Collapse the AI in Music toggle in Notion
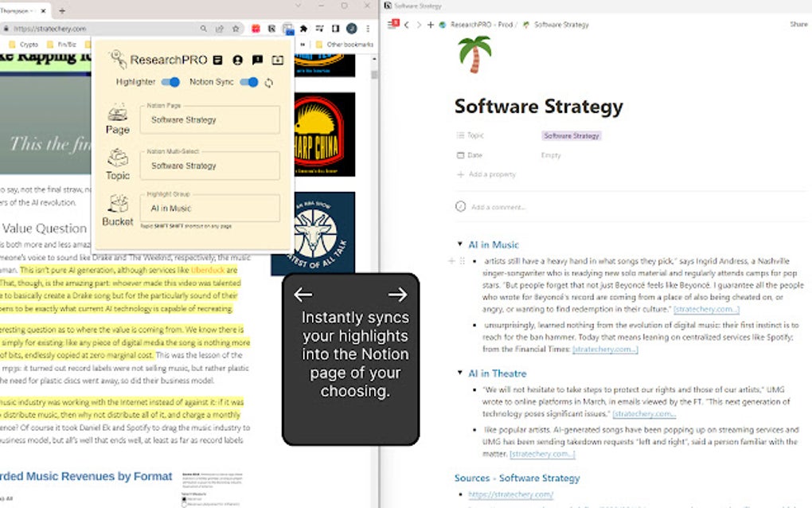Screen dimensions: 812x508 (x=459, y=244)
